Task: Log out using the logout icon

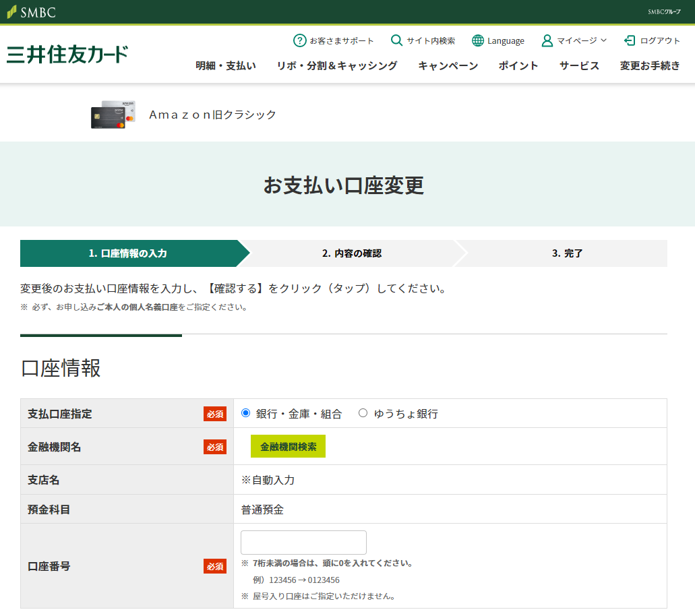Action: click(x=628, y=40)
